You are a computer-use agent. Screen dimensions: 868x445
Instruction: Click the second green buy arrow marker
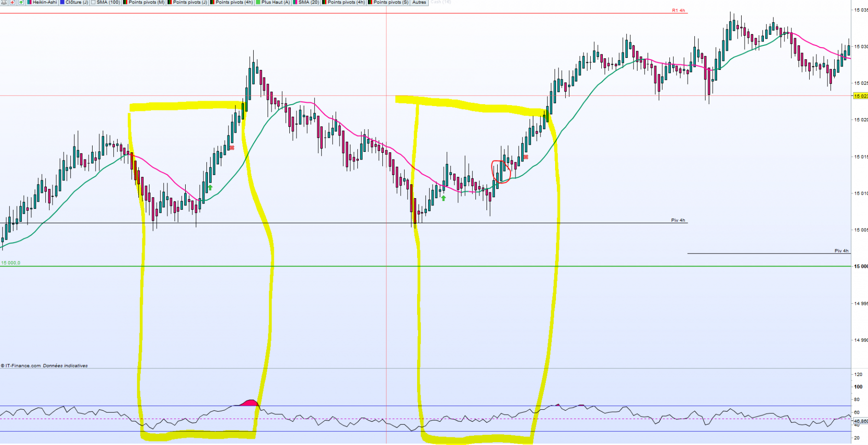coord(444,198)
